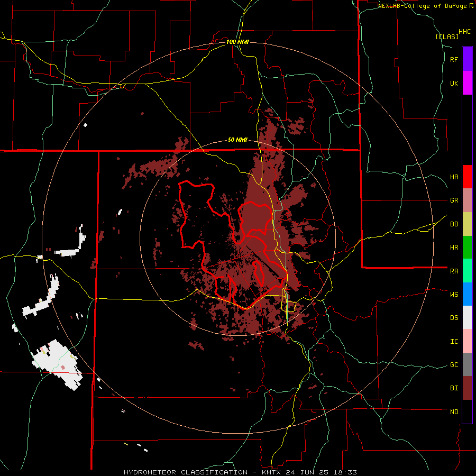Viewport: 476px width, 476px height.
Task: Click the IC legend label
Action: (454, 342)
